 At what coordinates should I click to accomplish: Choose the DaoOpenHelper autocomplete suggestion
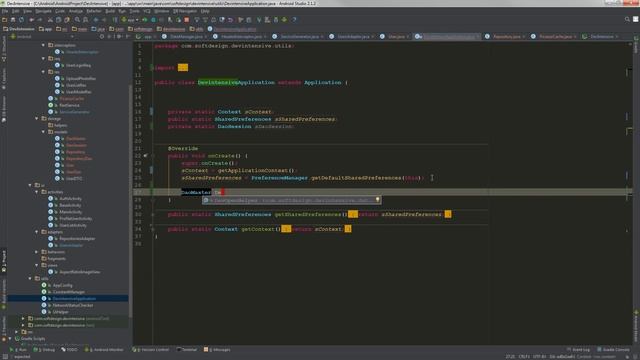292,200
